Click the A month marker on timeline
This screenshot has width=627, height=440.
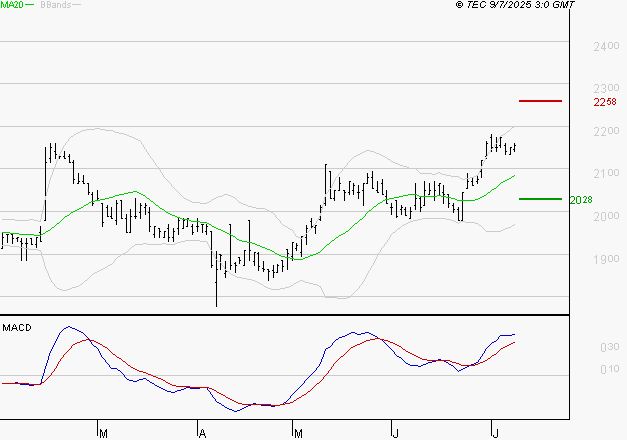click(x=202, y=432)
